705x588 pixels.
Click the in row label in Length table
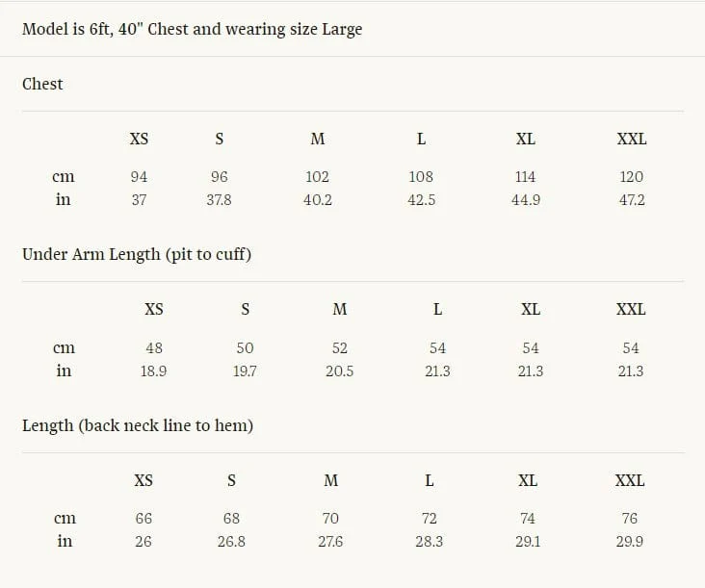point(65,541)
